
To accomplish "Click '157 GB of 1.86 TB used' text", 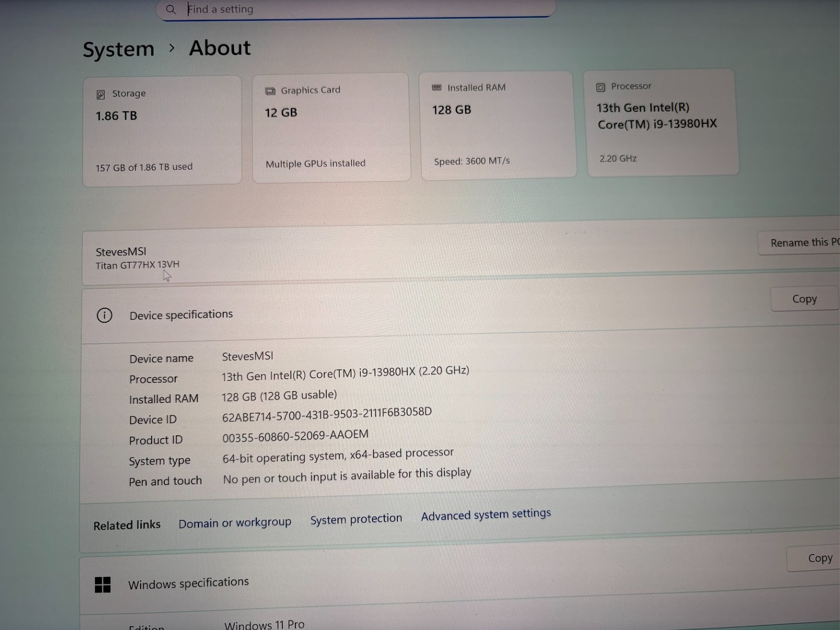I will (x=144, y=167).
